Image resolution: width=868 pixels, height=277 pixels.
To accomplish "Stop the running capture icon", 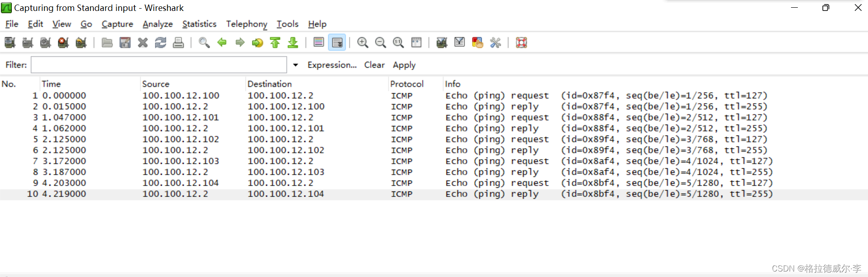I will (63, 43).
